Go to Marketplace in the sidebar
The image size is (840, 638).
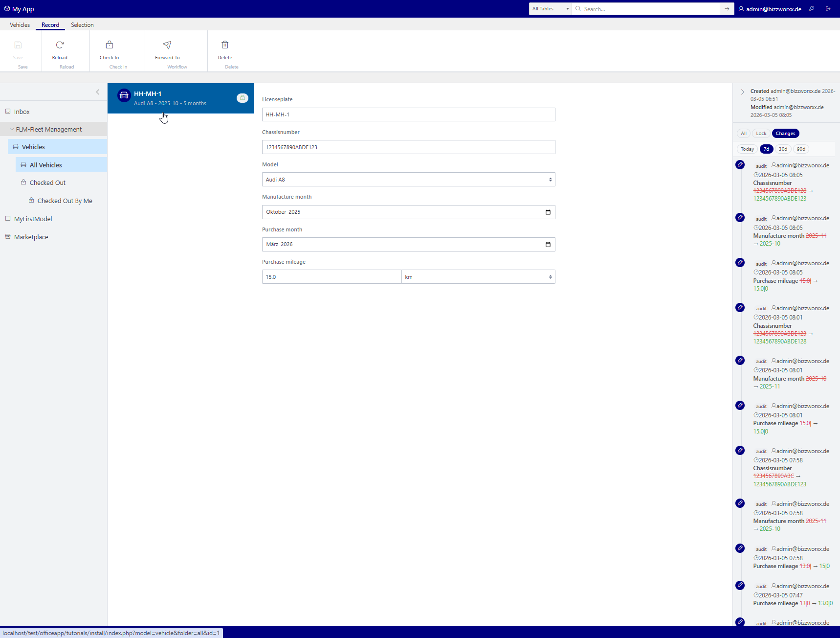(x=31, y=237)
